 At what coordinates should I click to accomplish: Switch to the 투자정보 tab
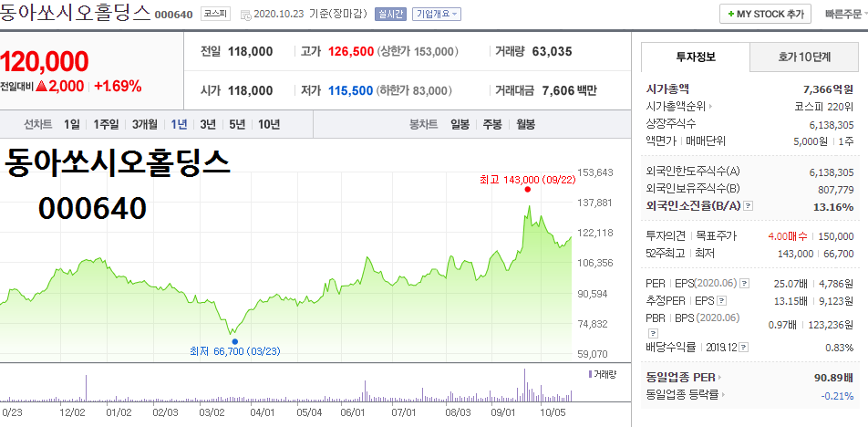coord(696,57)
